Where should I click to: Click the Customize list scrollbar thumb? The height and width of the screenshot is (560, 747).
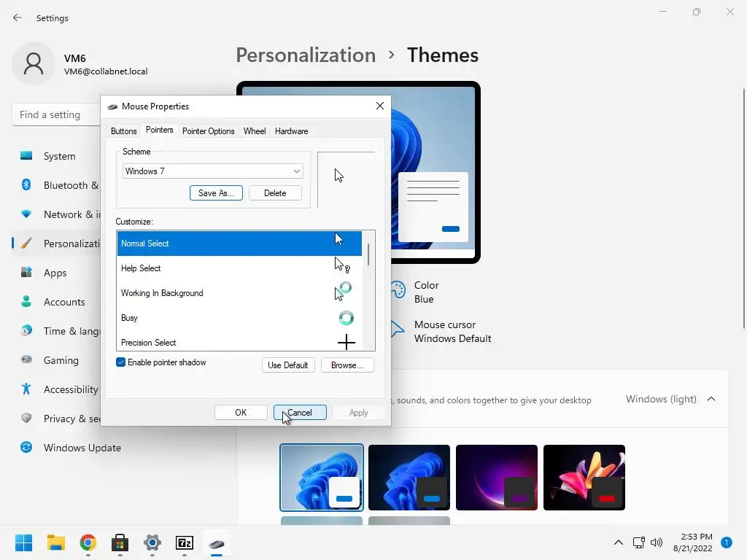368,254
